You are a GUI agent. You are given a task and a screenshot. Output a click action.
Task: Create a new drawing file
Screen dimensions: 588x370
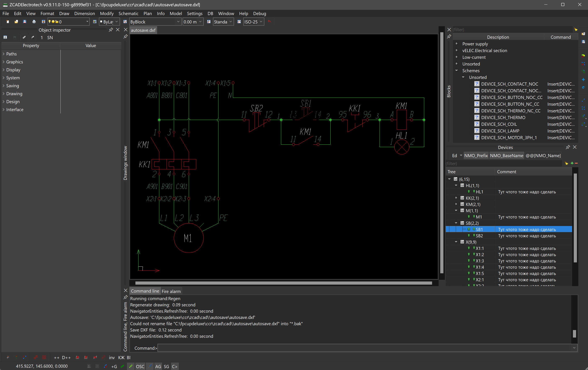click(8, 22)
